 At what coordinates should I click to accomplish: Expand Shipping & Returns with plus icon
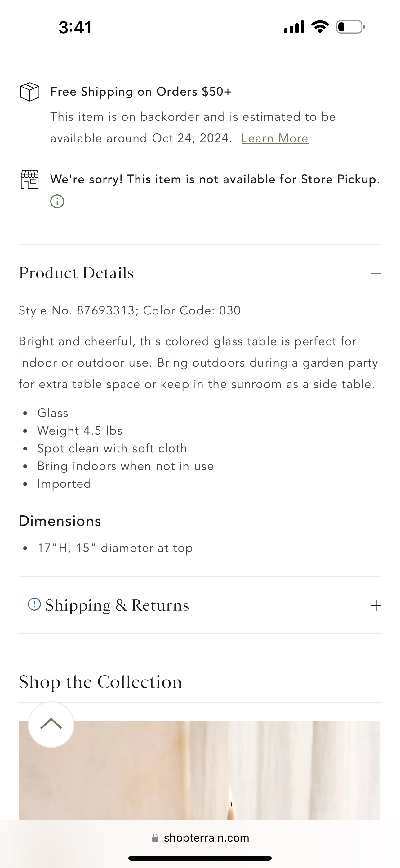[376, 605]
